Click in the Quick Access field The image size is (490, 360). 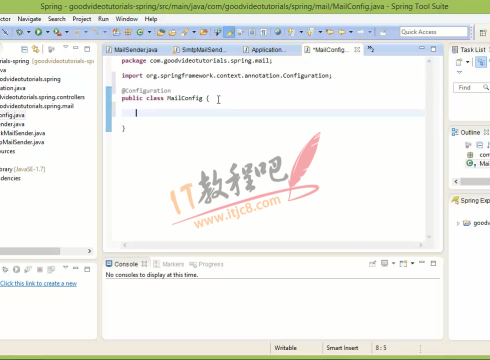click(434, 32)
